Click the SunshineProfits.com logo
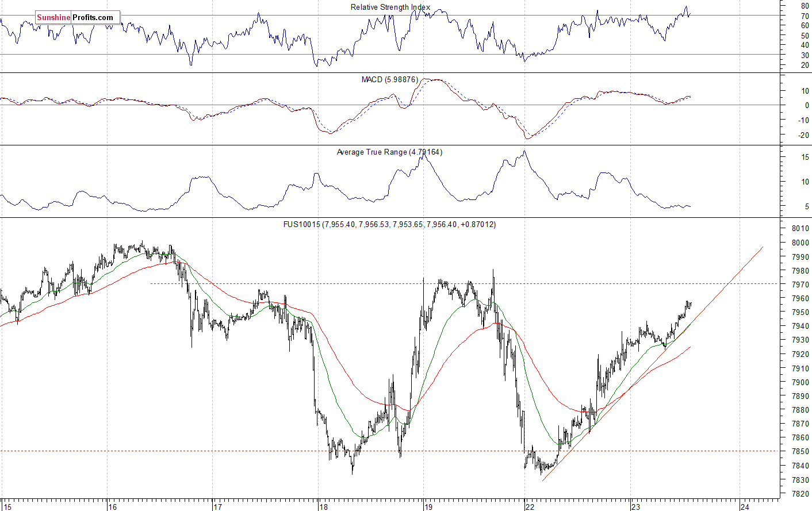This screenshot has height=511, width=812. pos(78,17)
